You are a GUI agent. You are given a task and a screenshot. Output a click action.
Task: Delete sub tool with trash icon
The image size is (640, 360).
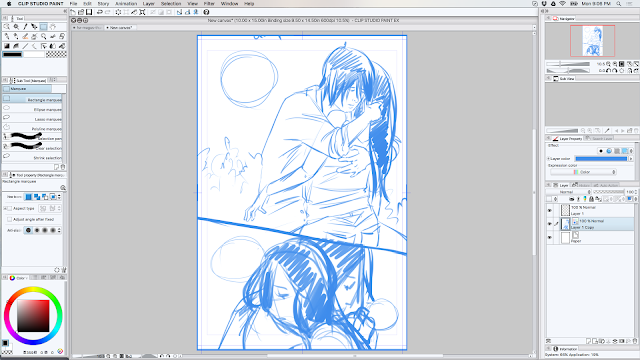pyautogui.click(x=63, y=167)
